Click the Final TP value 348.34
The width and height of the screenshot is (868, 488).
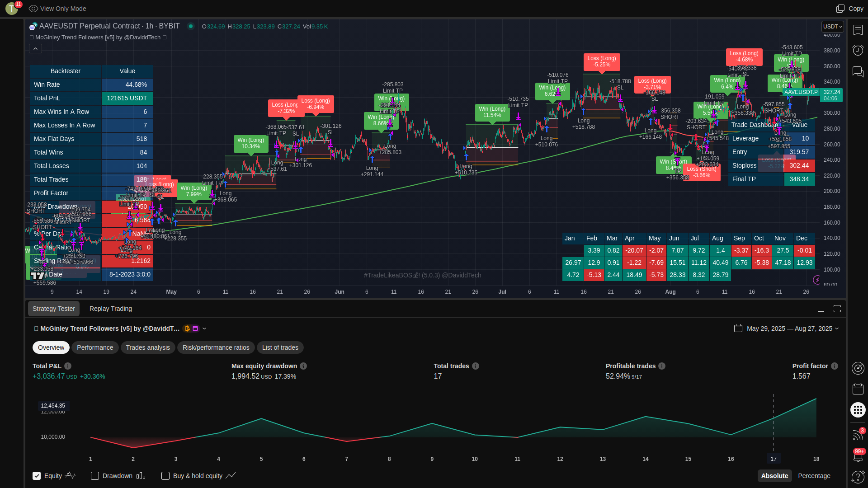click(799, 179)
